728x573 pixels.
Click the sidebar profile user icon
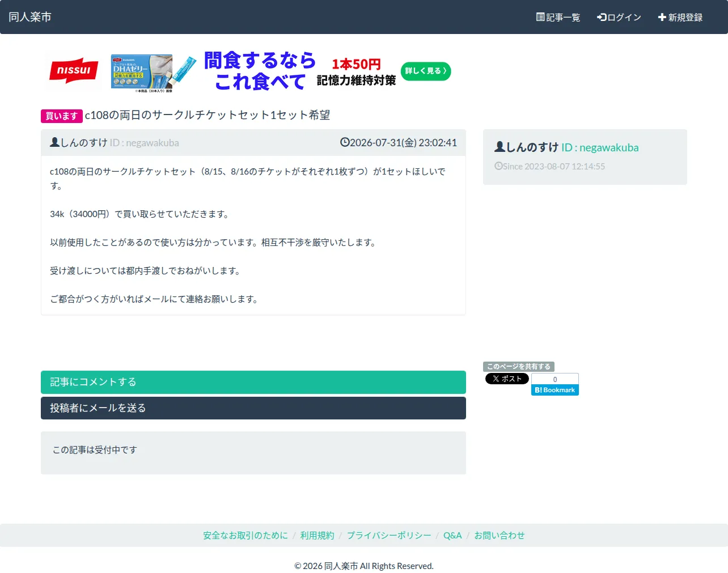500,147
